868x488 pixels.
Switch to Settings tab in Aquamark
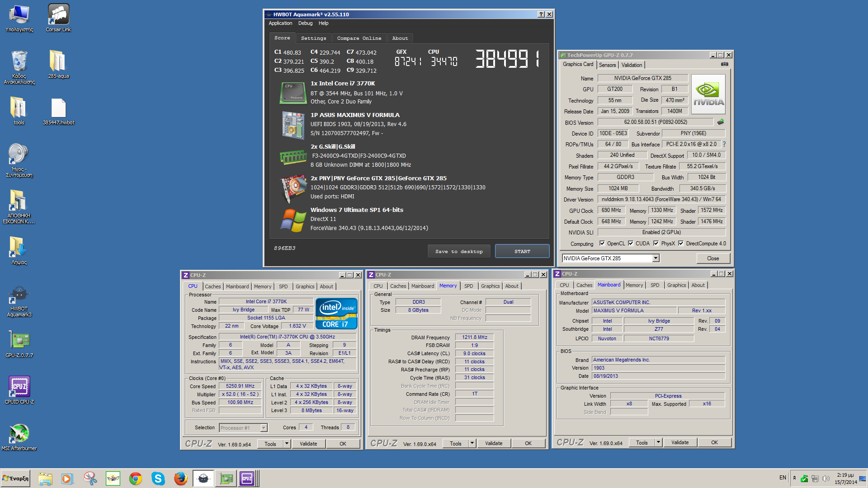click(x=313, y=38)
